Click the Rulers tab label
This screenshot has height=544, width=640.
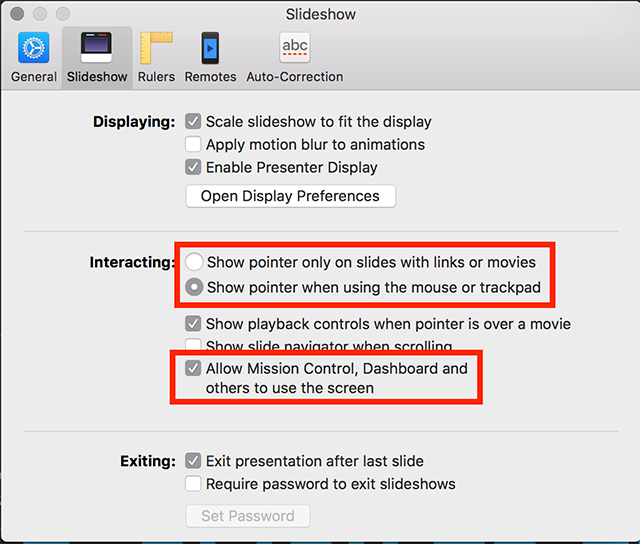coord(156,77)
